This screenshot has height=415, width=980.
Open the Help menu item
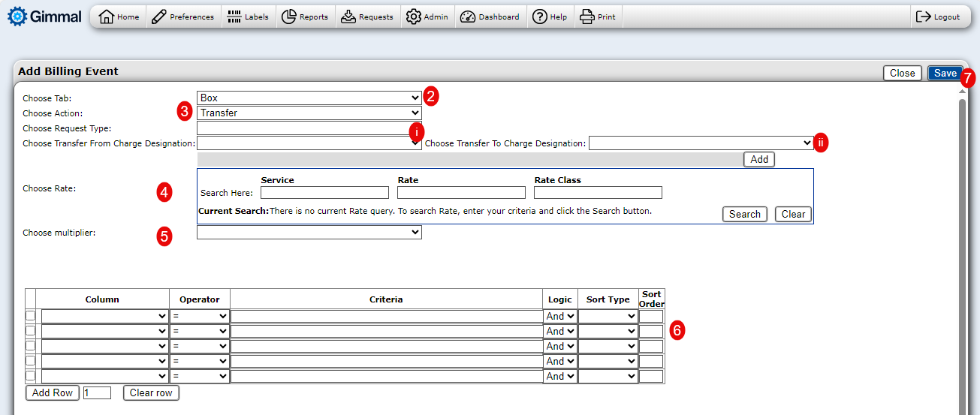coord(550,17)
